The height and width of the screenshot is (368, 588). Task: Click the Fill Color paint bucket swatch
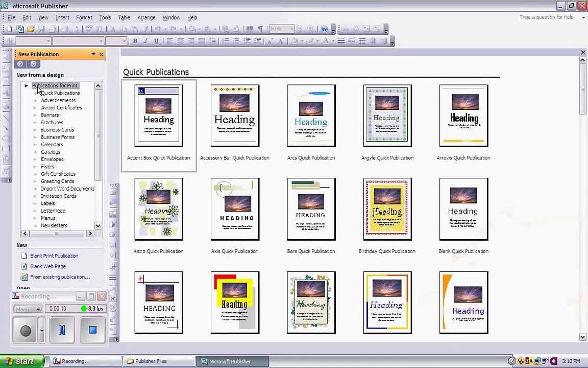[295, 41]
